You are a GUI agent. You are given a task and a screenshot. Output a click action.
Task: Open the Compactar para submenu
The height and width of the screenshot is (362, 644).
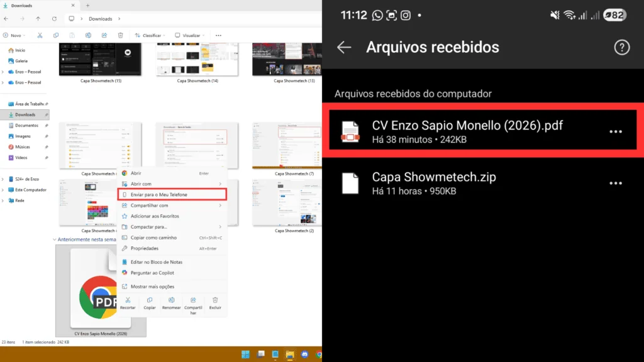point(172,226)
